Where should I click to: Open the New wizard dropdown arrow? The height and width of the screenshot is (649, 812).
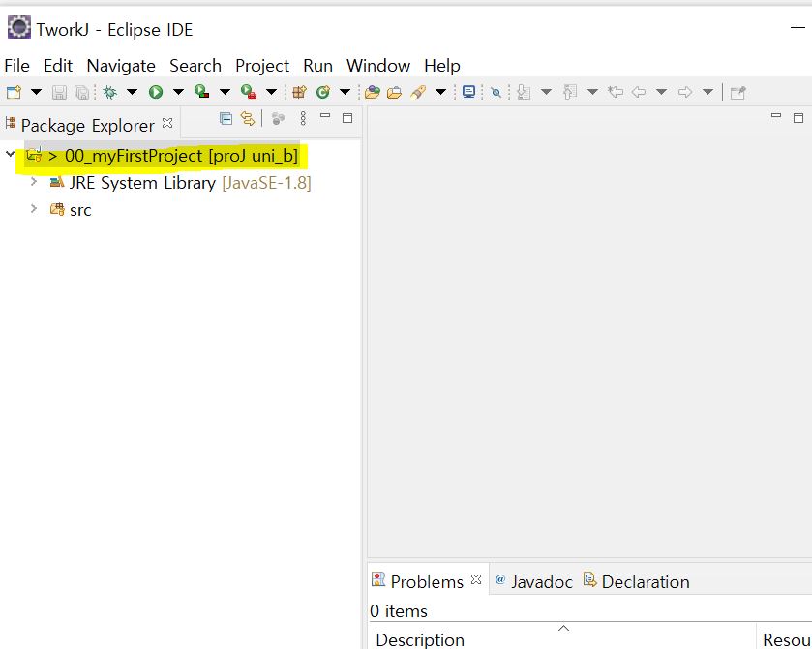[x=36, y=92]
